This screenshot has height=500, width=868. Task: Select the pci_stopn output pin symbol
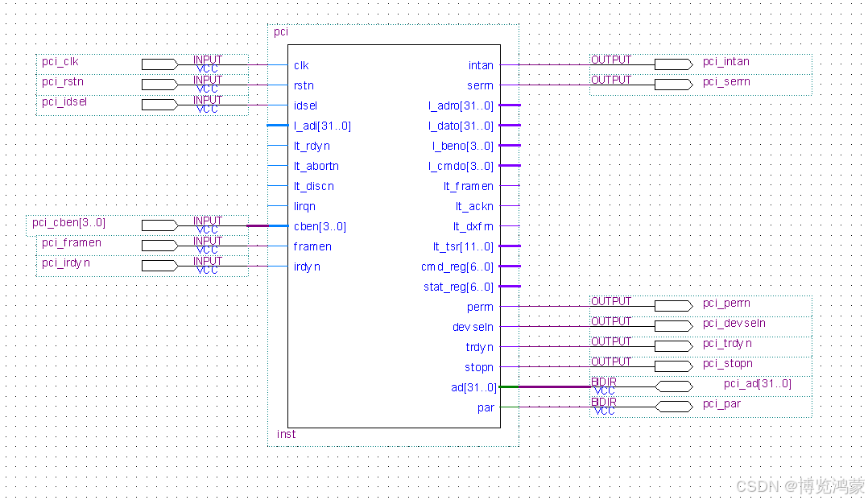tap(674, 366)
